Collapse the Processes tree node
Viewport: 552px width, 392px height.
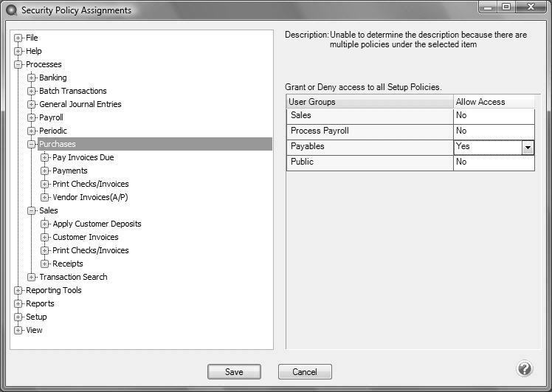coord(18,65)
